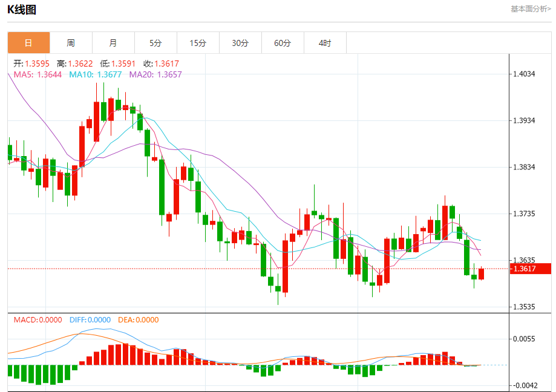Click the DIFF value label
Image resolution: width=556 pixels, height=392 pixels.
(90, 319)
